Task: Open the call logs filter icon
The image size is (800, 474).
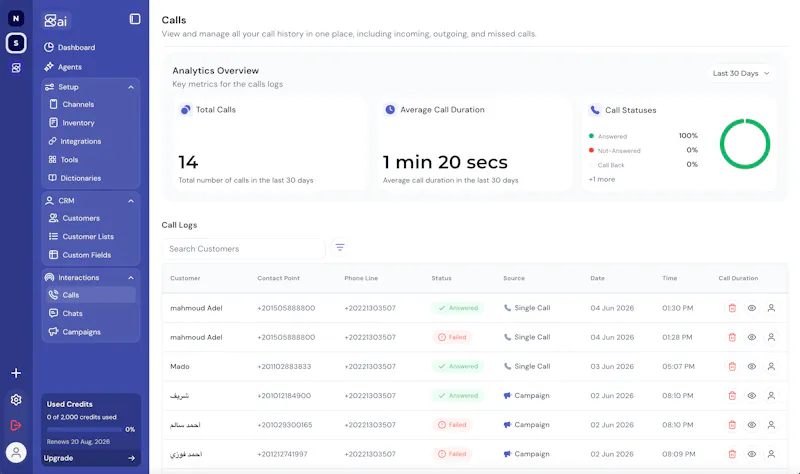Action: pyautogui.click(x=340, y=247)
